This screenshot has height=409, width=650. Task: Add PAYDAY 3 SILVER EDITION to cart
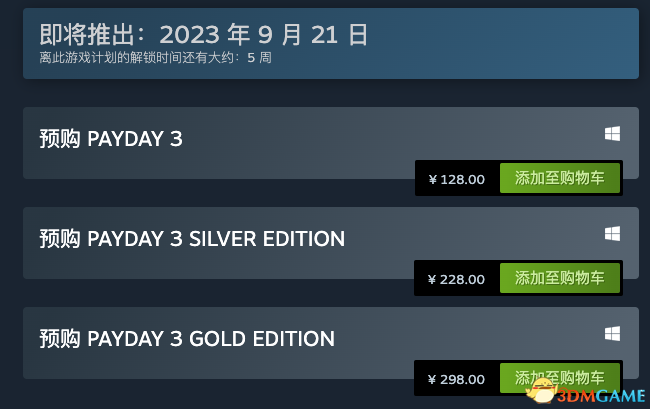coord(559,279)
